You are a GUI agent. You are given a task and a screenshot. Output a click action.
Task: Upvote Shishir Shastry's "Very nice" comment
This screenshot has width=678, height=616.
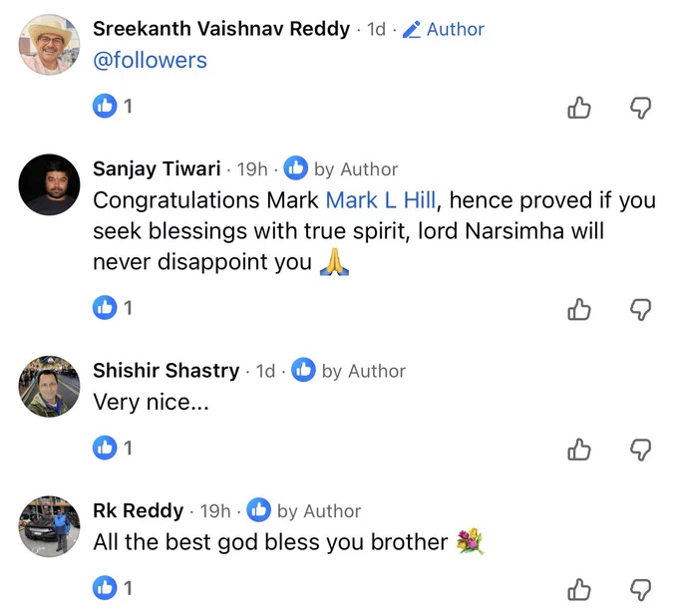coord(579,450)
